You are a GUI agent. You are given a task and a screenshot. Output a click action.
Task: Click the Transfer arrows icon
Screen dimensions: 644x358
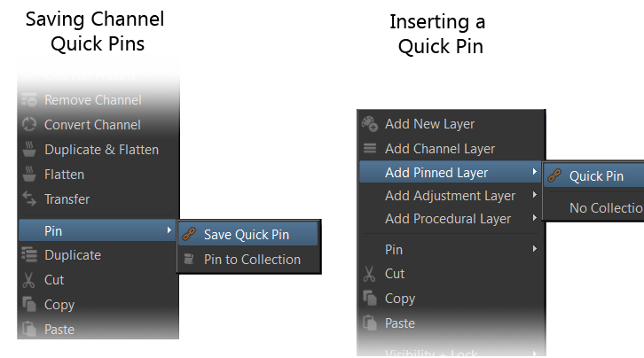28,199
